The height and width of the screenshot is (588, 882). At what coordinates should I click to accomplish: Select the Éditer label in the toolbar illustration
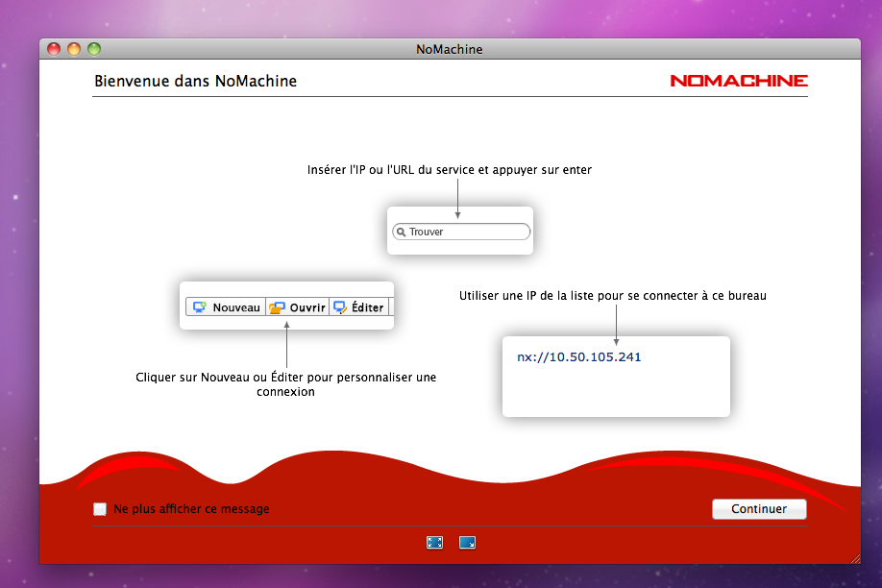pos(367,307)
